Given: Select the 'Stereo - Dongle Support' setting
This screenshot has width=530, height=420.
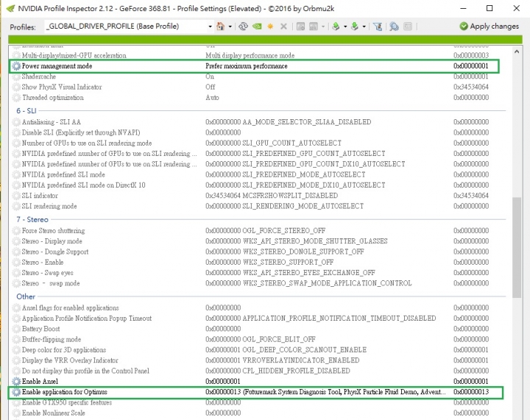Looking at the screenshot, I should 55,252.
